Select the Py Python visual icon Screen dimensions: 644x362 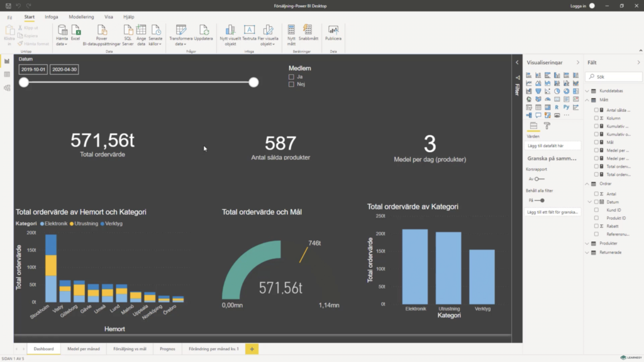click(x=567, y=107)
